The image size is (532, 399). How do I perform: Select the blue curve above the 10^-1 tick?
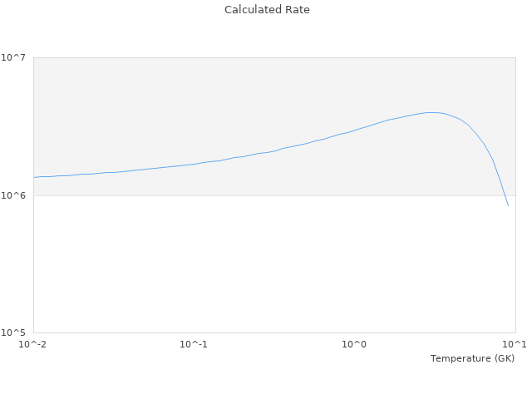pyautogui.click(x=194, y=164)
